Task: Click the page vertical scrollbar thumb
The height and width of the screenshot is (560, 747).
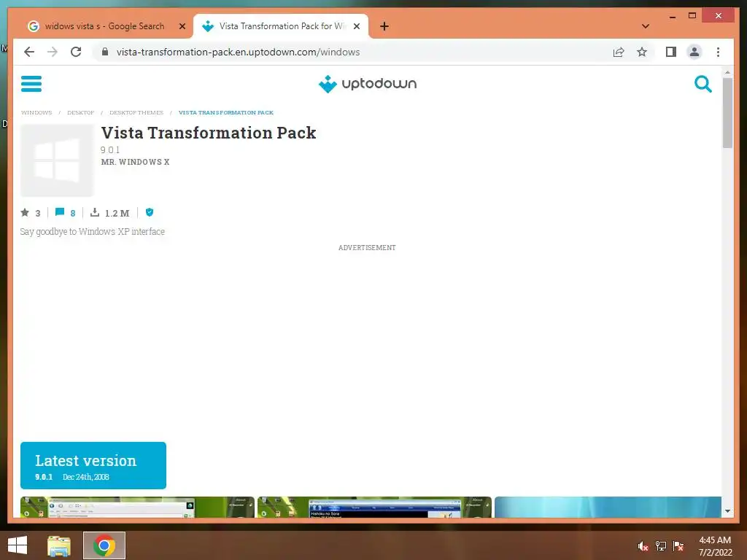Action: pos(727,113)
